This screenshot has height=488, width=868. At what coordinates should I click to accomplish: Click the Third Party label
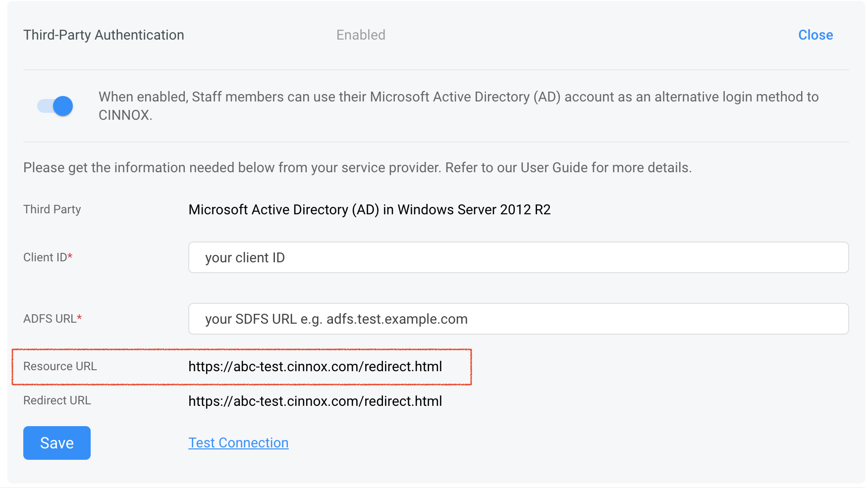(52, 209)
